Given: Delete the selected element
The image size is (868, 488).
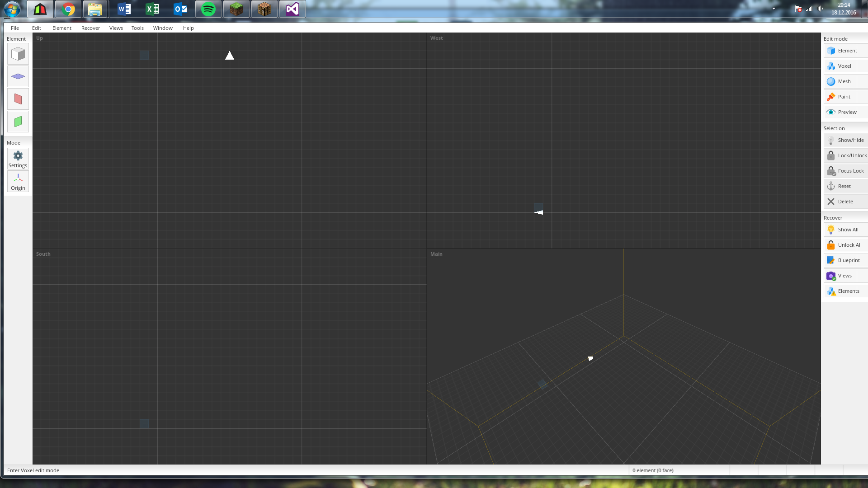Looking at the screenshot, I should tap(845, 202).
